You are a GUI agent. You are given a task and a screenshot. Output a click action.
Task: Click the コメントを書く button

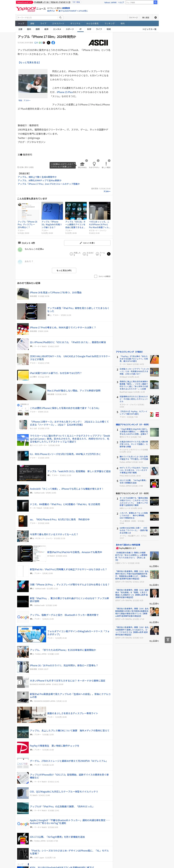point(87,243)
